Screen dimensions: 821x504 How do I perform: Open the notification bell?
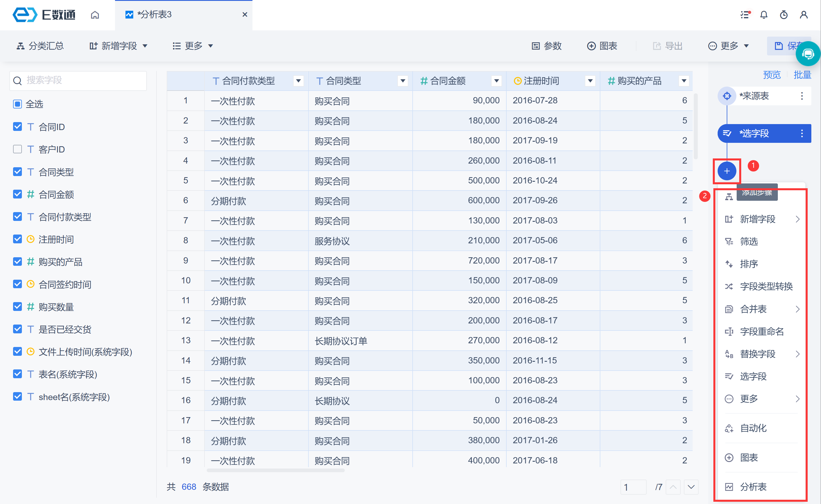(x=764, y=15)
